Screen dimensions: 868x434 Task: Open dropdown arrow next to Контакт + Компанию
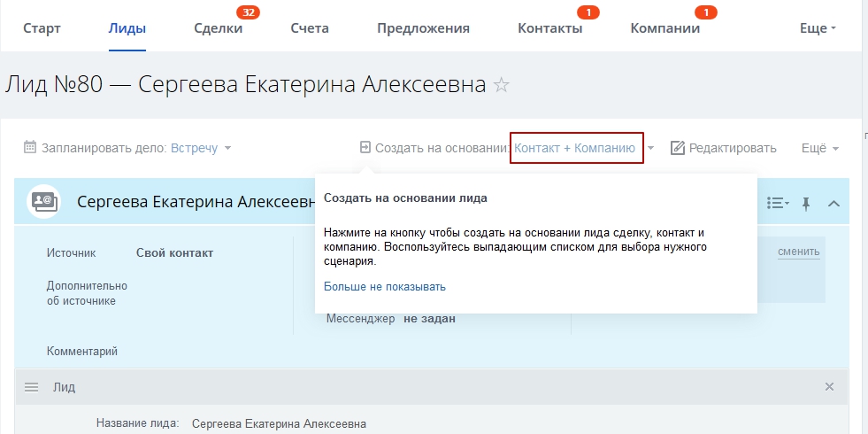pyautogui.click(x=651, y=148)
